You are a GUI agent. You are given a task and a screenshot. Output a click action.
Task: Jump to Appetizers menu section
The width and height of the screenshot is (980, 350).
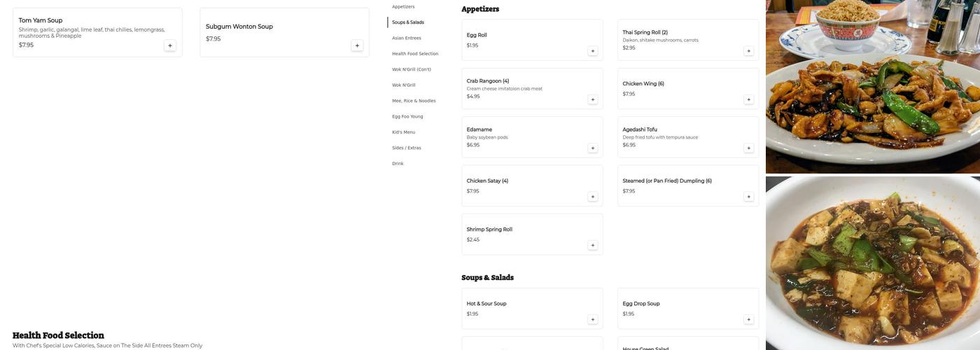click(403, 7)
